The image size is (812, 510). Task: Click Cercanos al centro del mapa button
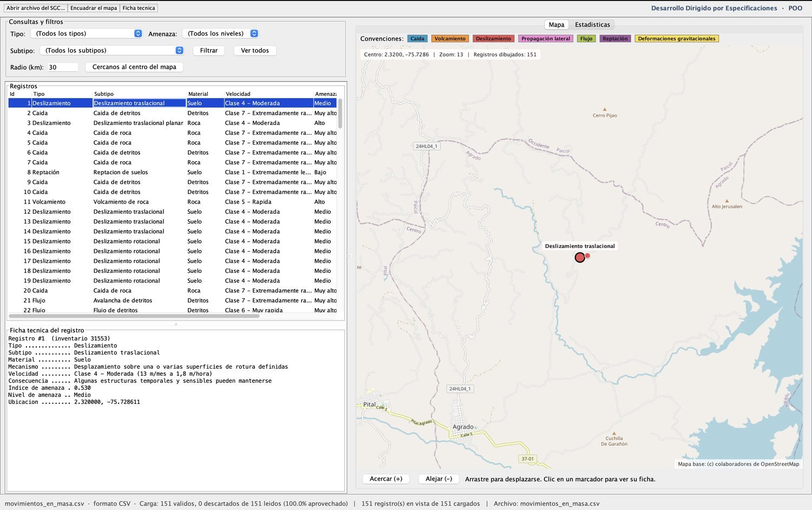[134, 67]
